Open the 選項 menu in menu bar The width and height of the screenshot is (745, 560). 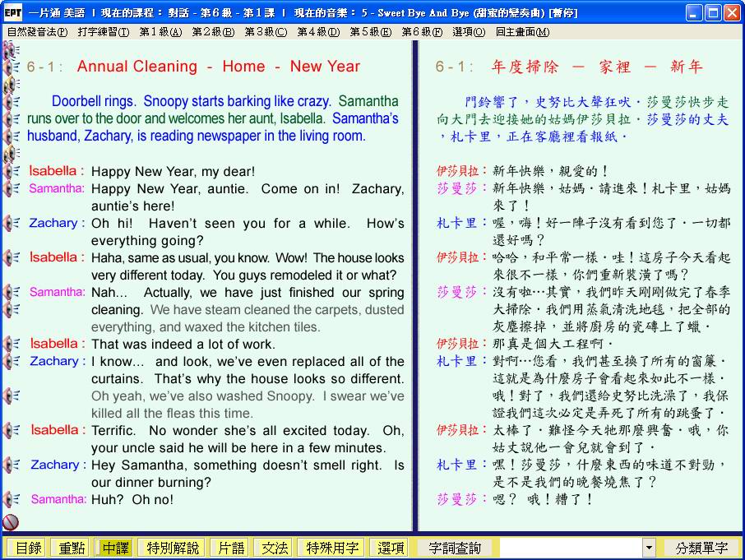468,31
